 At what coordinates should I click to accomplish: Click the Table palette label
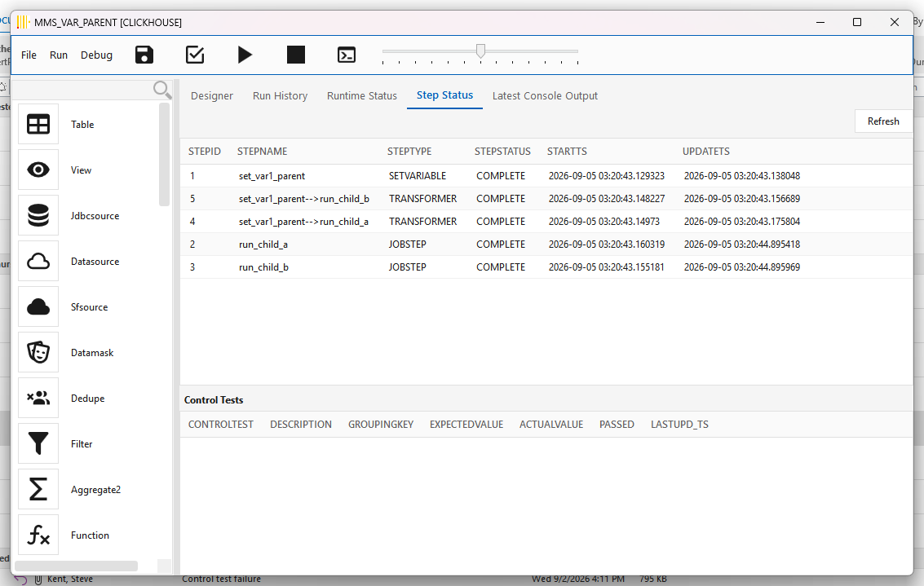click(82, 124)
